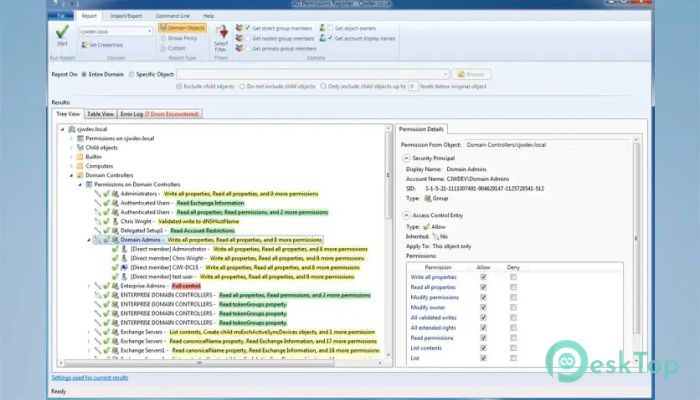Select the Permission Details tab
This screenshot has width=700, height=400.
421,129
